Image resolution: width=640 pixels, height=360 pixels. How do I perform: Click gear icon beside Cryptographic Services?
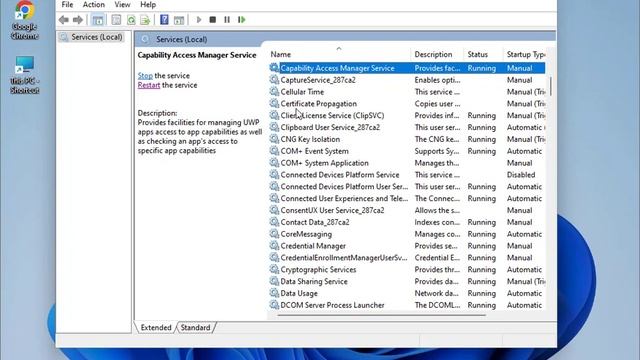[274, 269]
